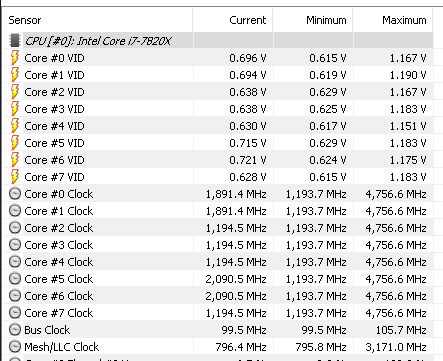Viewport: 443px width, 361px height.
Task: Click the lightning bolt icon beside Core #3 VID
Action: (15, 109)
